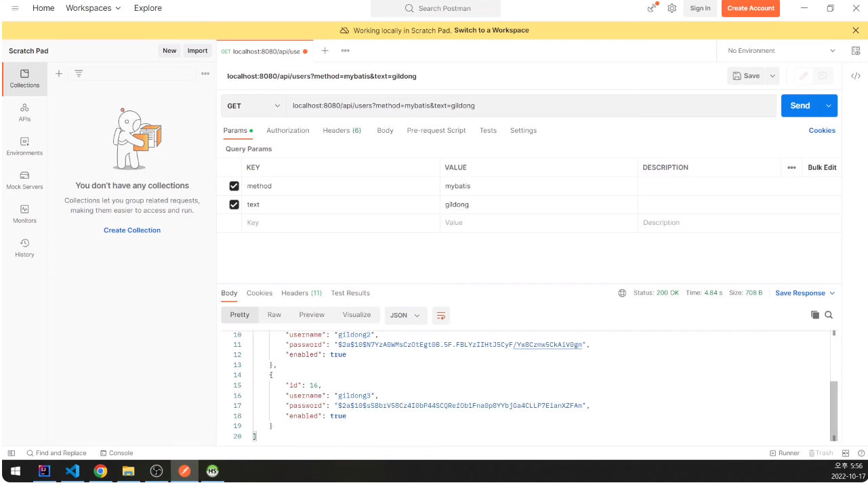Search the response with the magnifier icon
Screen dimensions: 868x483
point(829,315)
